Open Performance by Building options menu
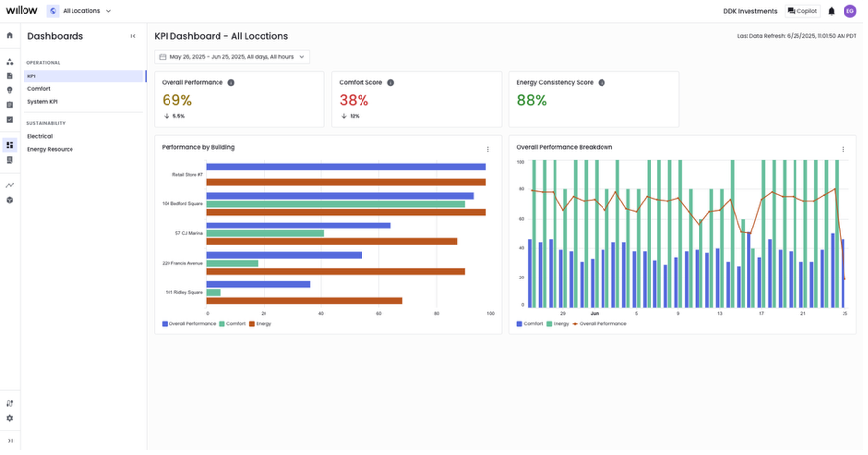This screenshot has height=455, width=868. pos(488,149)
